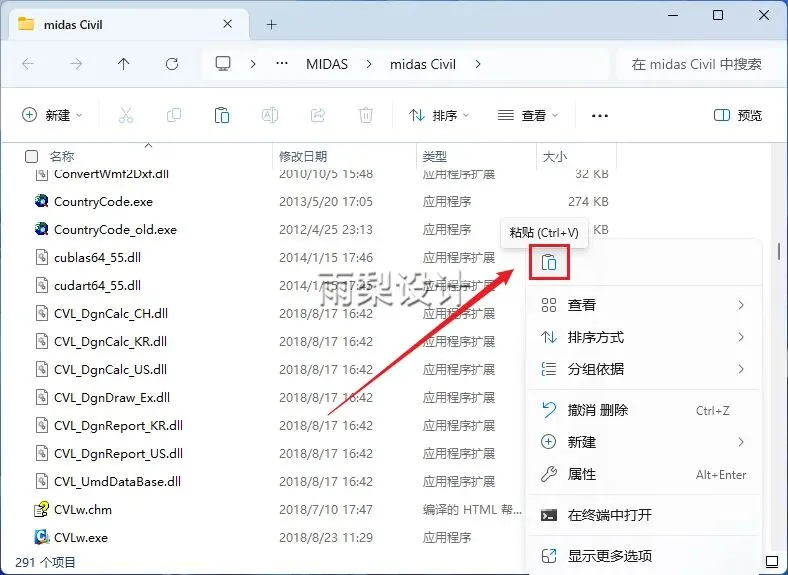Click the vertical scrollbar thumb
Image resolution: width=788 pixels, height=575 pixels.
778,251
